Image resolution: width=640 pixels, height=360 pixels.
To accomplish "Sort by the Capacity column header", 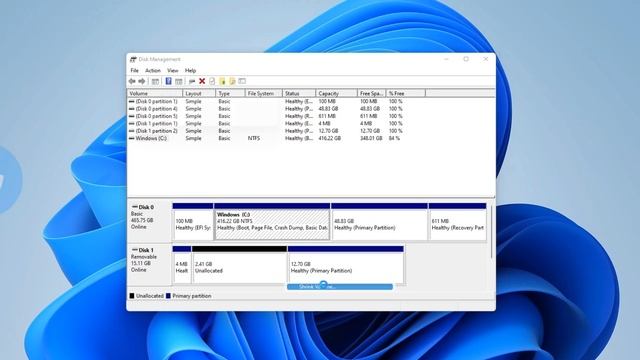I will tap(336, 93).
